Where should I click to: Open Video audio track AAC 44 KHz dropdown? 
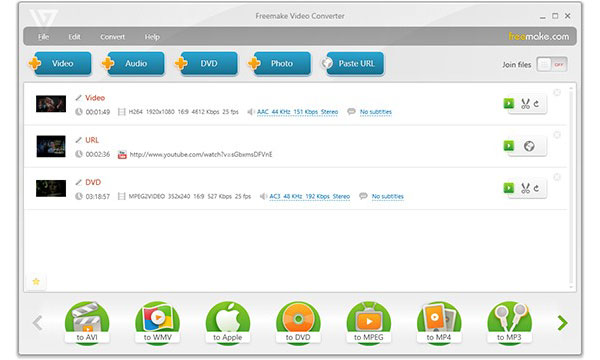[x=297, y=112]
